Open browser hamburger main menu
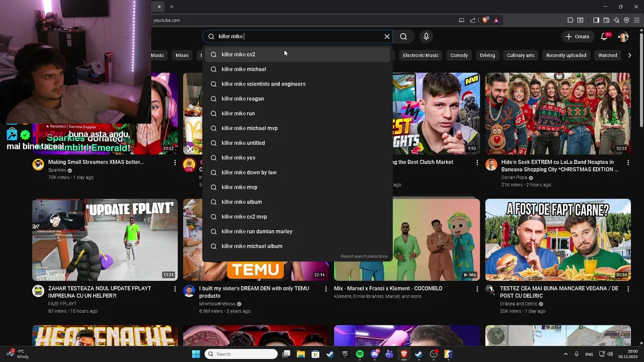 click(x=637, y=20)
